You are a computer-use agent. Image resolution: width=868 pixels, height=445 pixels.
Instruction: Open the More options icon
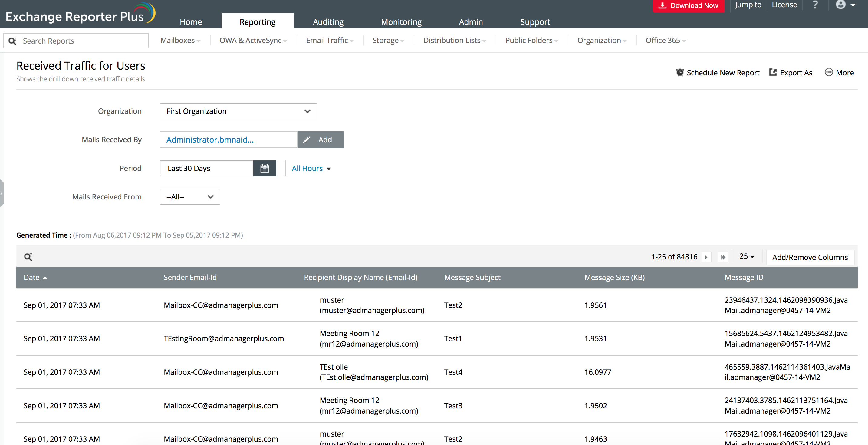829,72
